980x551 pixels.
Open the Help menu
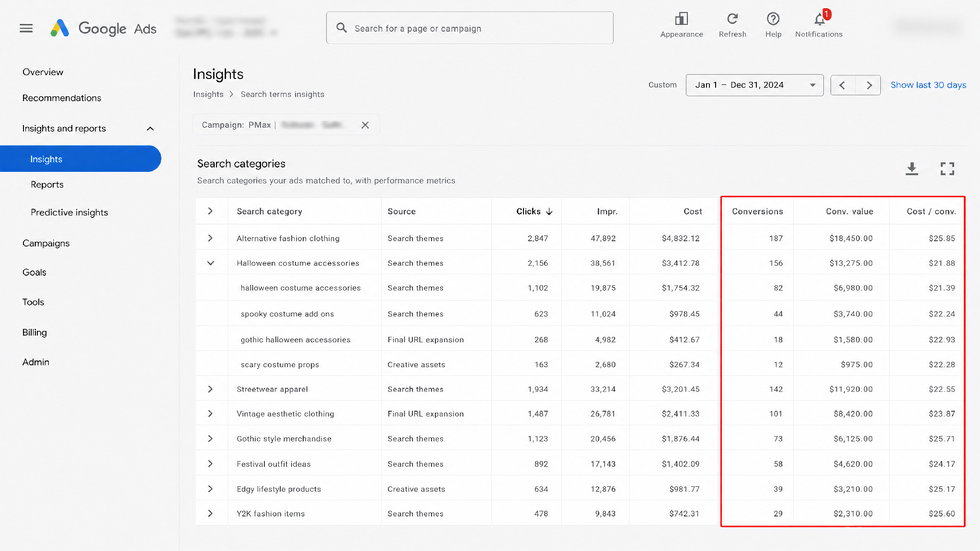[773, 25]
